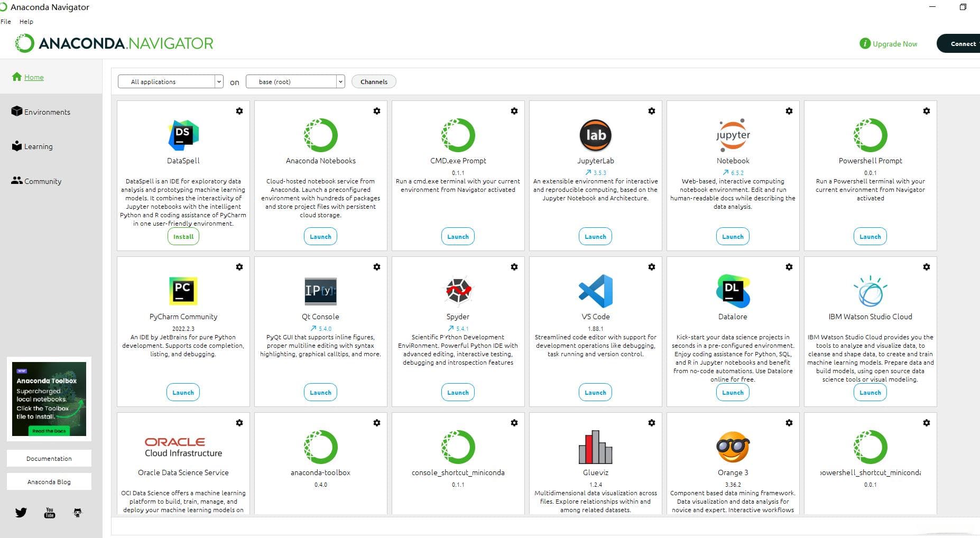The image size is (980, 538).
Task: Click the Upgrade Now link
Action: (x=889, y=44)
